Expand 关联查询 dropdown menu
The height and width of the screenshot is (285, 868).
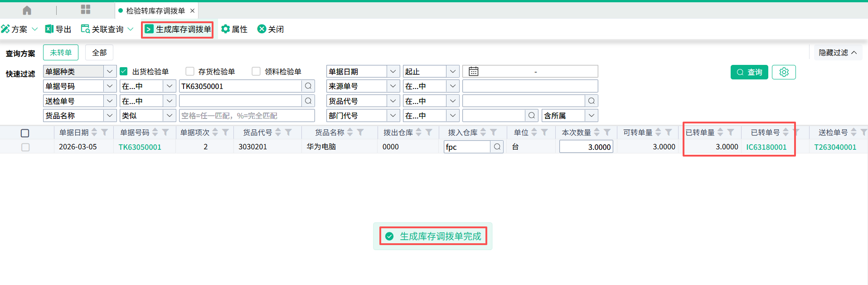coord(131,29)
